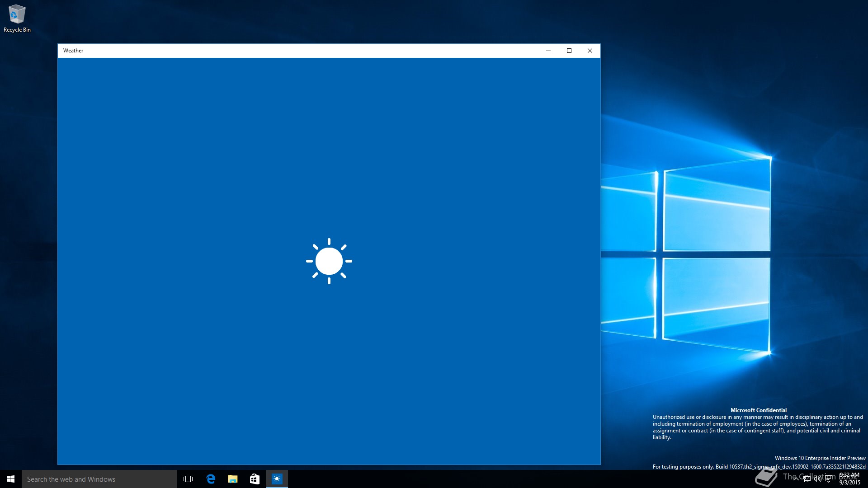Open the volume control tray icon

[x=817, y=479]
